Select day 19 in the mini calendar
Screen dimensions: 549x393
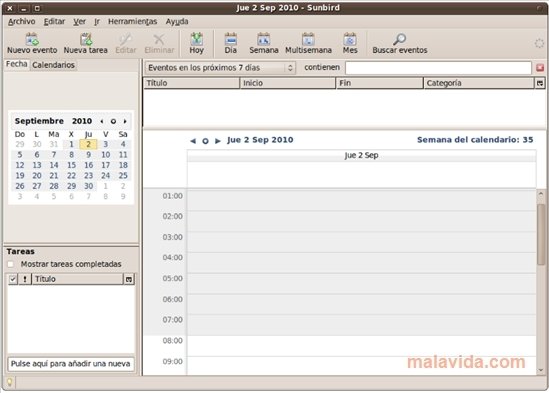coord(20,176)
